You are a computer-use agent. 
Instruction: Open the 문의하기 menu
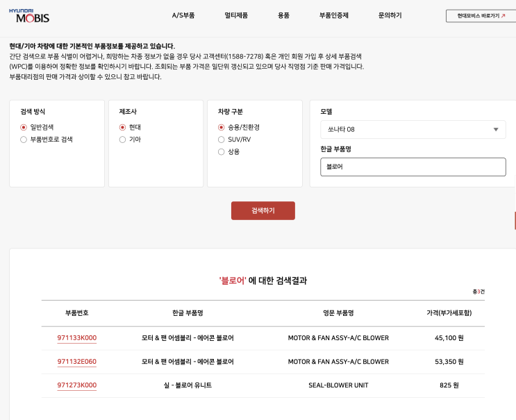[390, 15]
